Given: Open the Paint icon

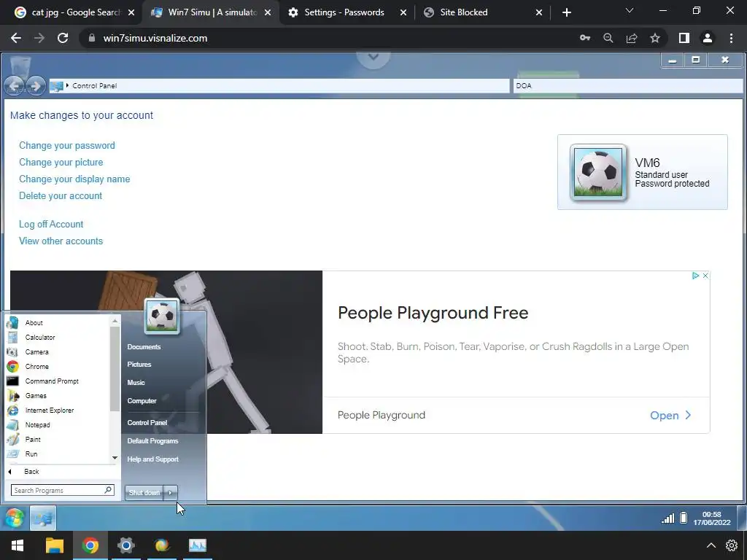Looking at the screenshot, I should [x=12, y=440].
